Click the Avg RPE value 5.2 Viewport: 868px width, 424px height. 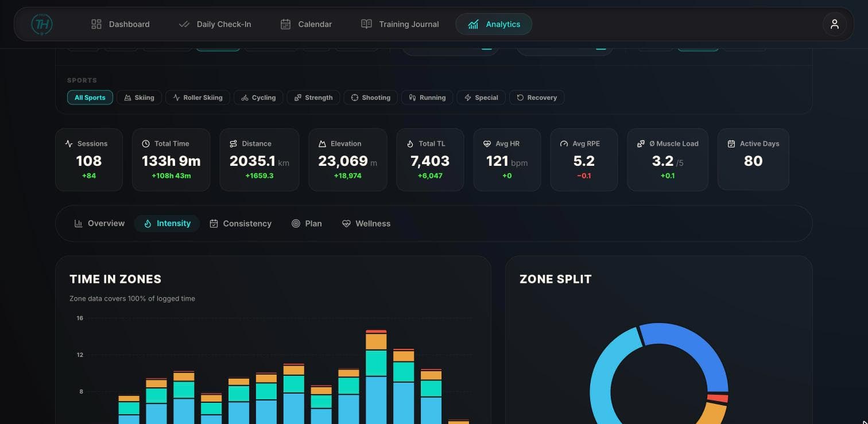pos(584,161)
